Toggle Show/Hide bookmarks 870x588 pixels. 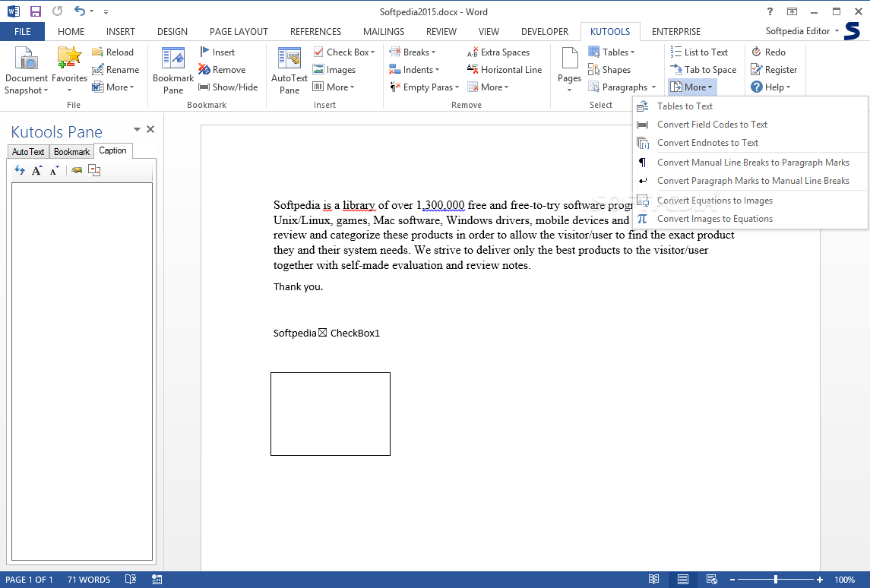coord(228,87)
